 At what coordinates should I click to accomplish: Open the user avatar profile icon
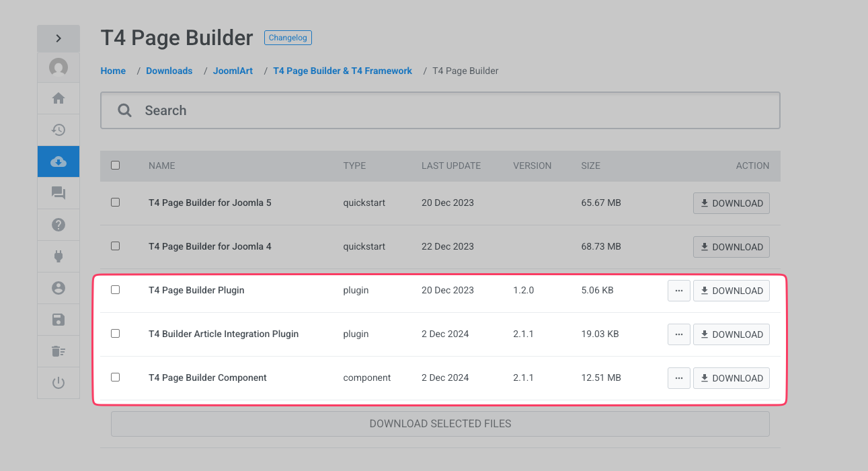click(x=58, y=67)
